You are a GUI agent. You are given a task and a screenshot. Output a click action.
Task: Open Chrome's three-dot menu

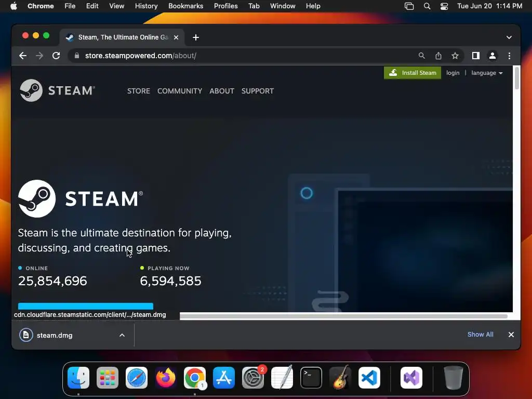[509, 56]
